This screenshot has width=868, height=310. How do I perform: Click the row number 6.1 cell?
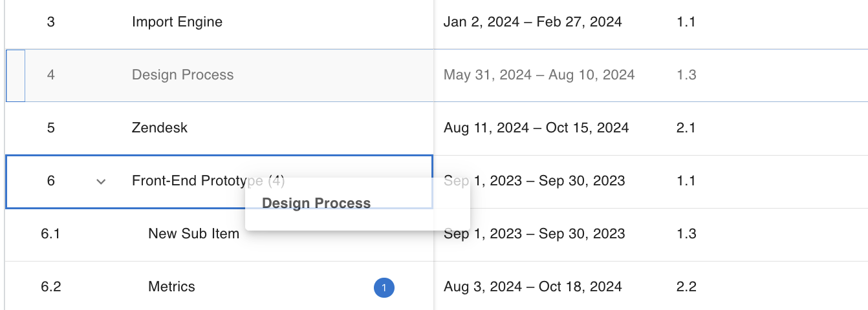pyautogui.click(x=50, y=234)
